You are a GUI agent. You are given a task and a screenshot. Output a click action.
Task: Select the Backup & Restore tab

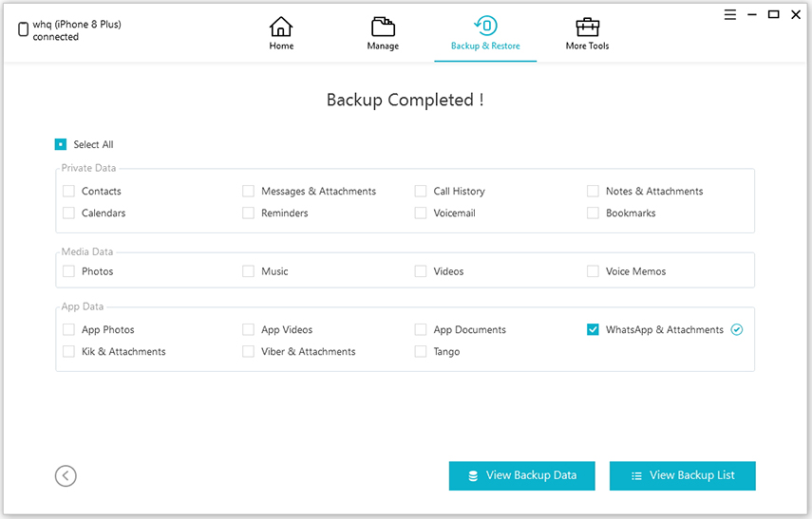(485, 33)
